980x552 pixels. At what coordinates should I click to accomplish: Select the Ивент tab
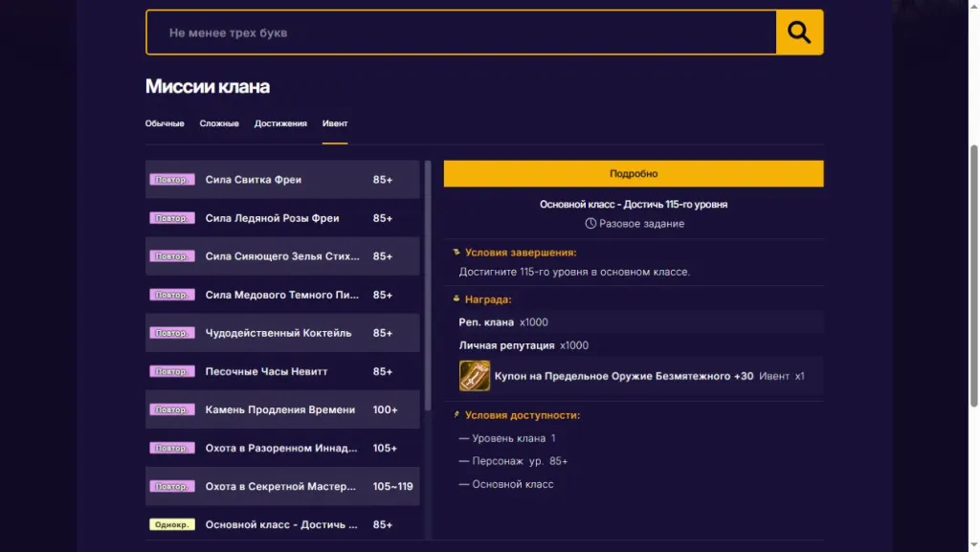tap(335, 123)
